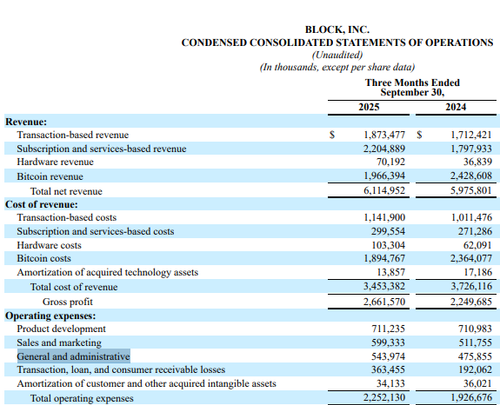Viewport: 500px width, 405px height.
Task: Click "Subscription and services-based revenue" label
Action: (101, 149)
